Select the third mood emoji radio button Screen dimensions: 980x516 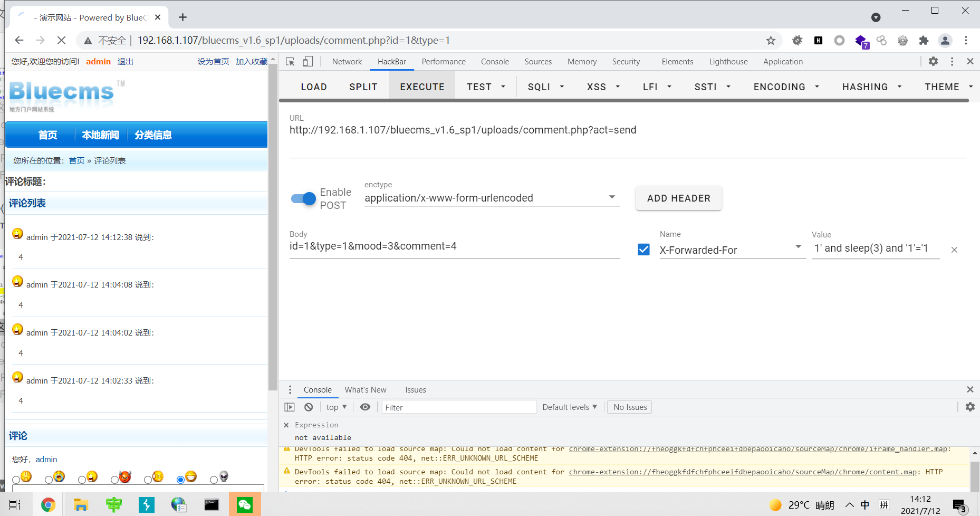pyautogui.click(x=82, y=480)
